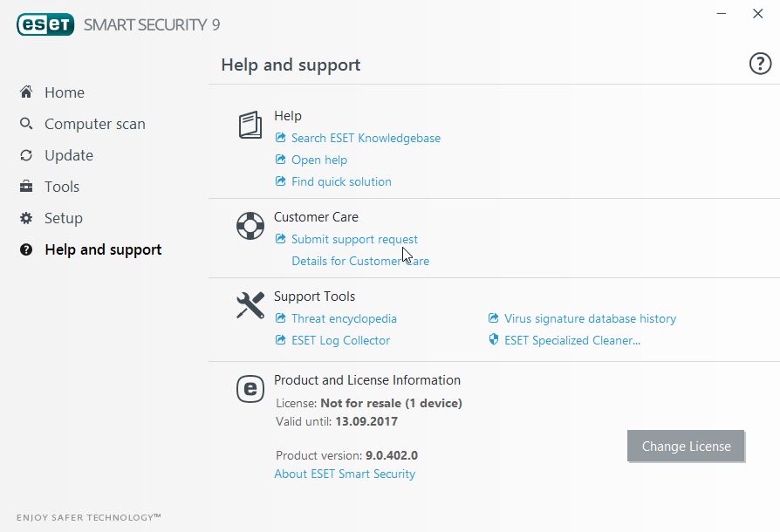Click the Home house icon in sidebar
The image size is (780, 532).
coord(26,92)
